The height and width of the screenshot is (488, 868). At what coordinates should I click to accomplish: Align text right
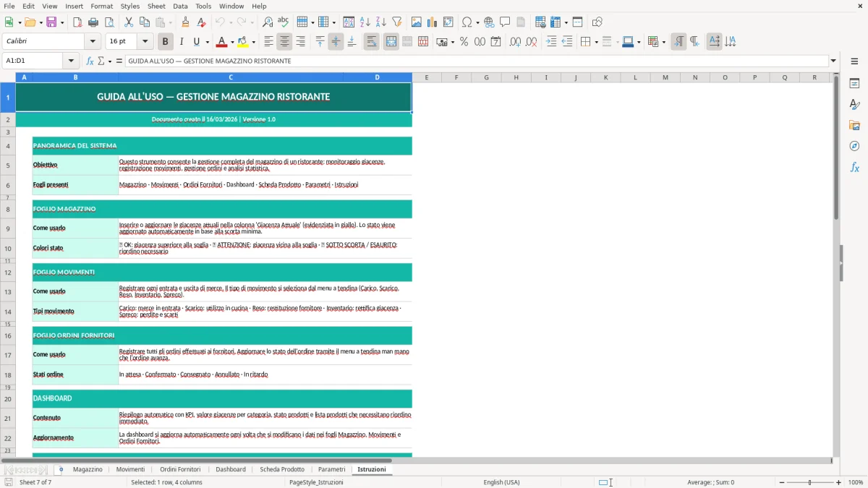[300, 42]
